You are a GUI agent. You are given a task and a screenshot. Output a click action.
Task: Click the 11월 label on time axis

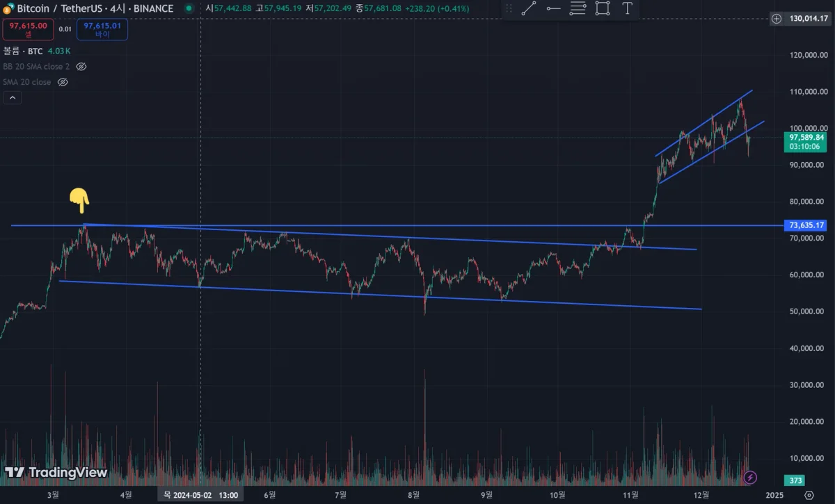631,495
